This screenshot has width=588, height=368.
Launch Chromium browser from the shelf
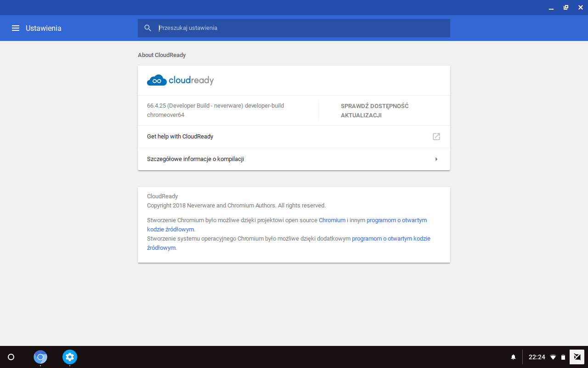pos(40,357)
